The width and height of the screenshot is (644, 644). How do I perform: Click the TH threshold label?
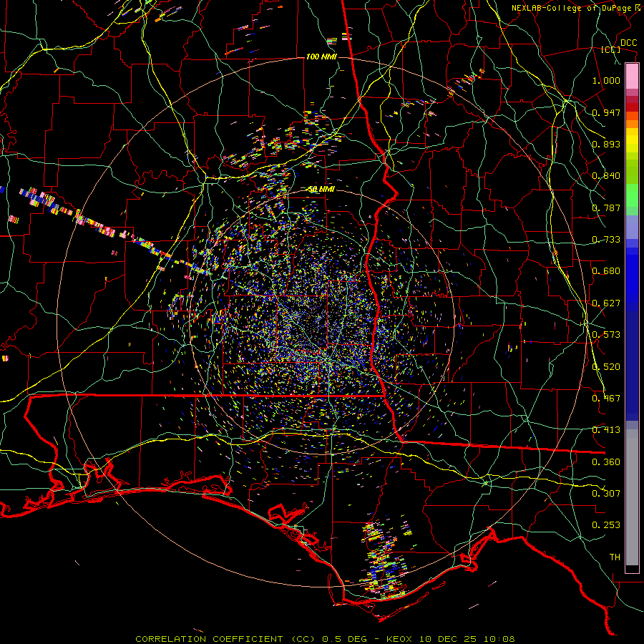point(615,557)
